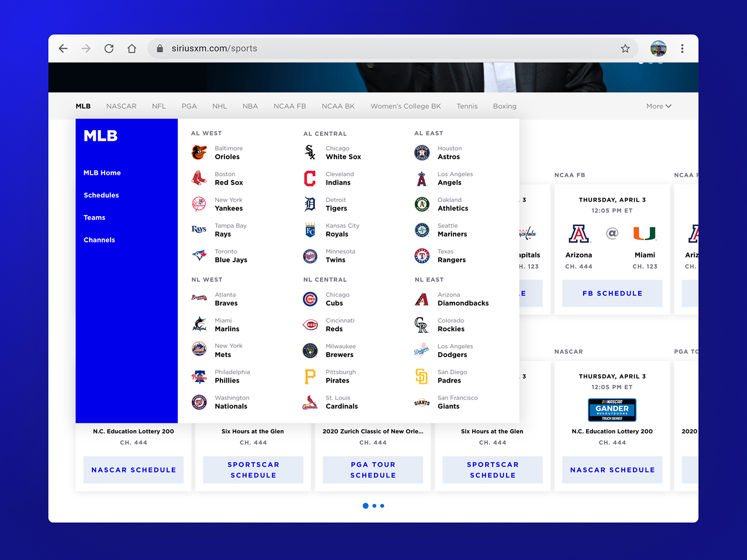Click the Cleveland Indians logo
Screen dimensions: 747x560
click(310, 178)
